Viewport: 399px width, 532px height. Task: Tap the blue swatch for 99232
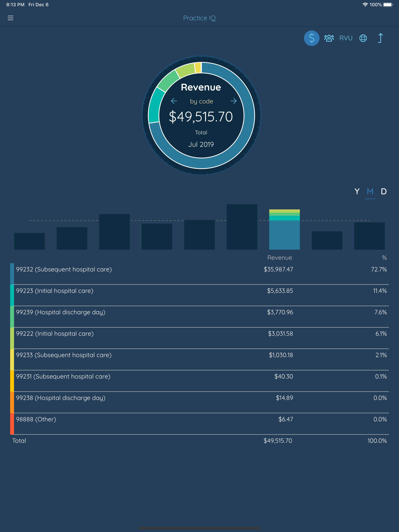[12, 274]
